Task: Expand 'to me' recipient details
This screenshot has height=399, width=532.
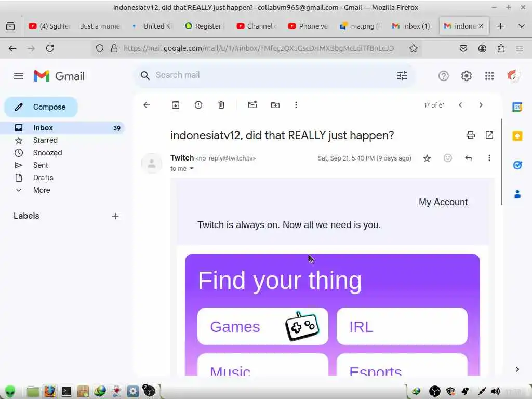Action: click(x=191, y=169)
